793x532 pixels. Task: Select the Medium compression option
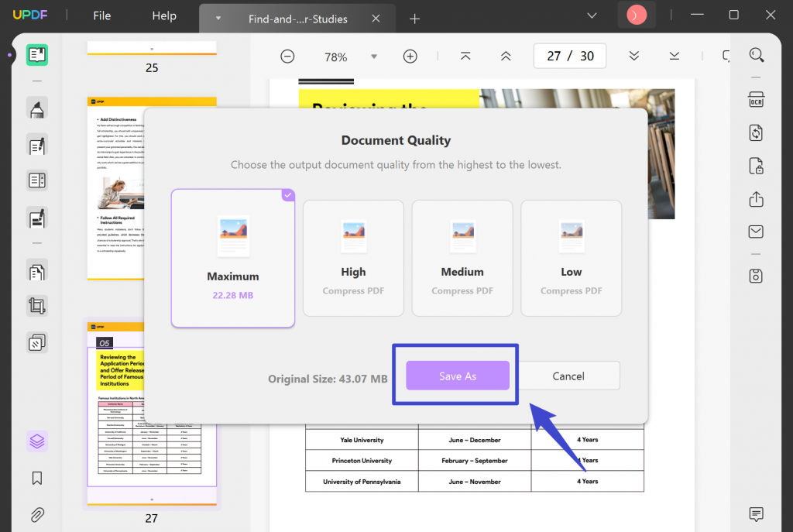click(462, 259)
